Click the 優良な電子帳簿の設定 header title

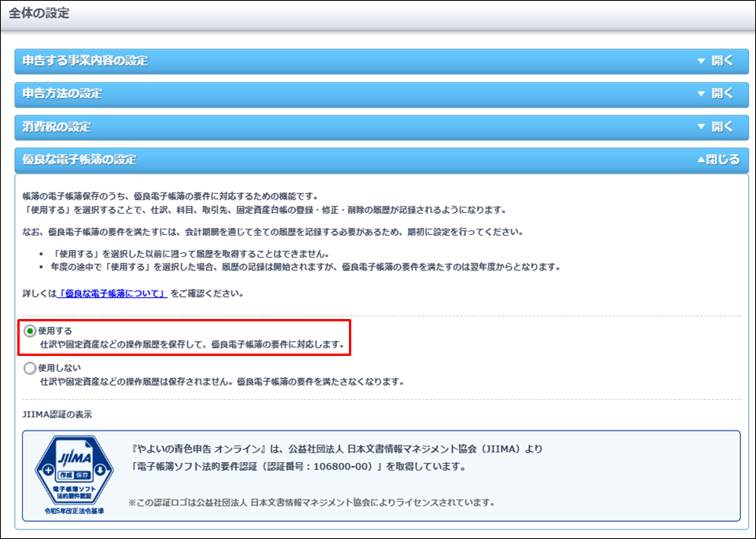pyautogui.click(x=79, y=159)
